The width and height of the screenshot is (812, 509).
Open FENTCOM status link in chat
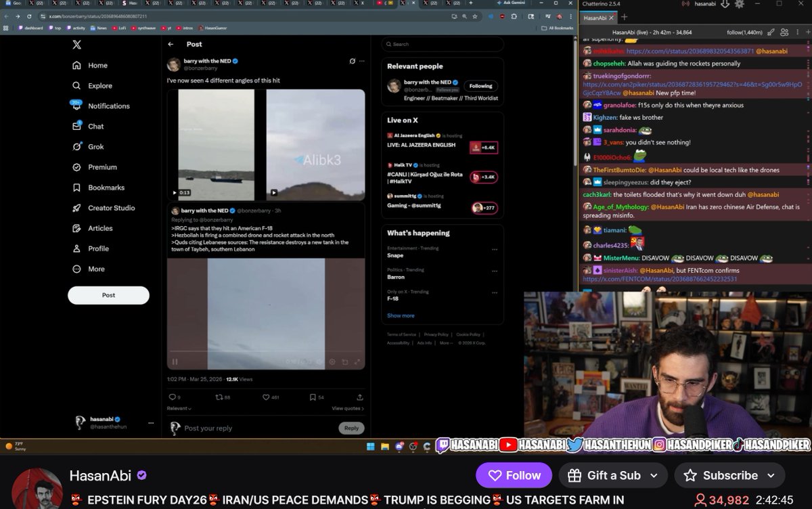click(x=660, y=279)
